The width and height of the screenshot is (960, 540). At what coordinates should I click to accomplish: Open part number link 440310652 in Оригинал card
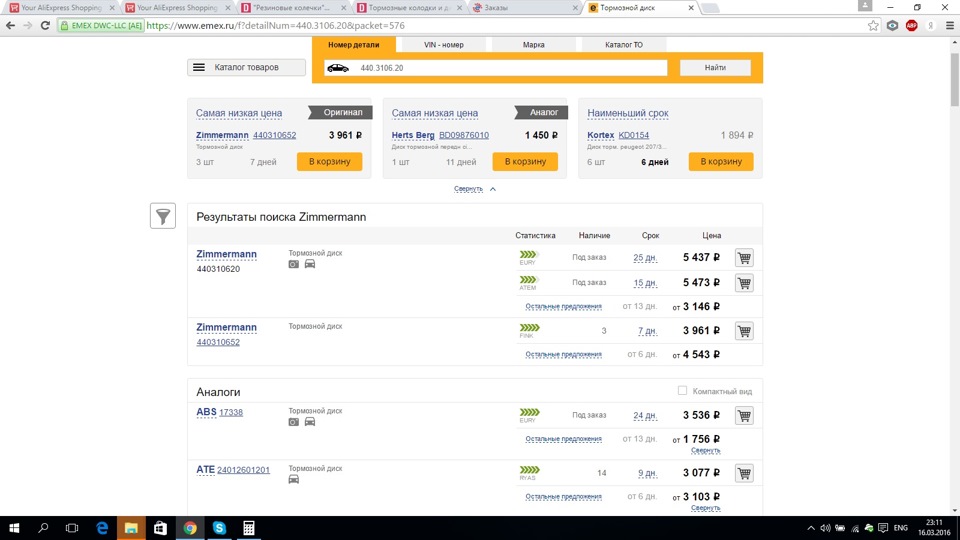coord(274,135)
